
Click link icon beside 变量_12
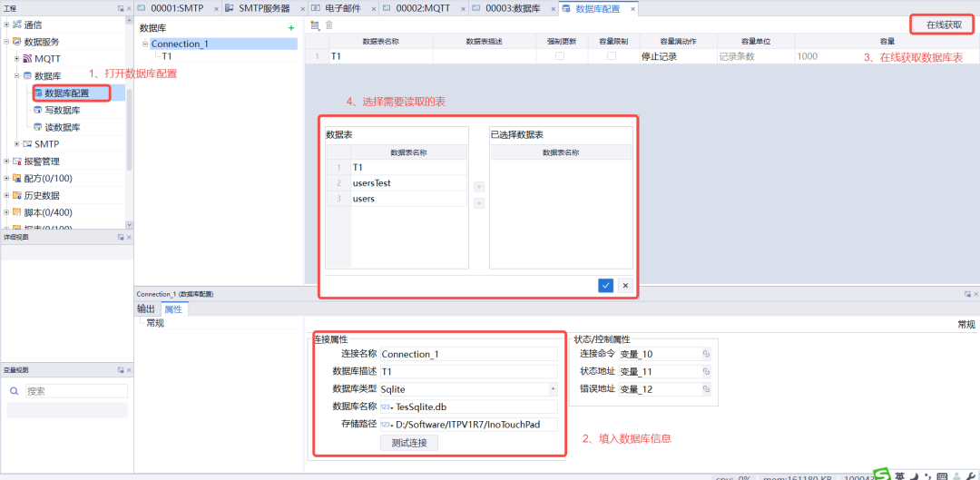(706, 388)
